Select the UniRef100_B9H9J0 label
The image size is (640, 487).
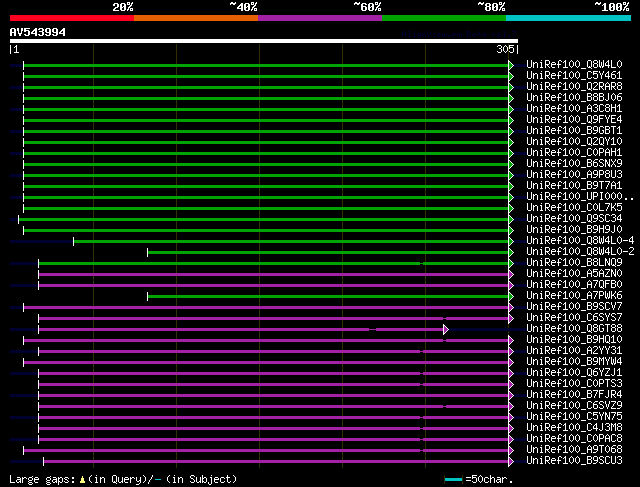tap(574, 229)
